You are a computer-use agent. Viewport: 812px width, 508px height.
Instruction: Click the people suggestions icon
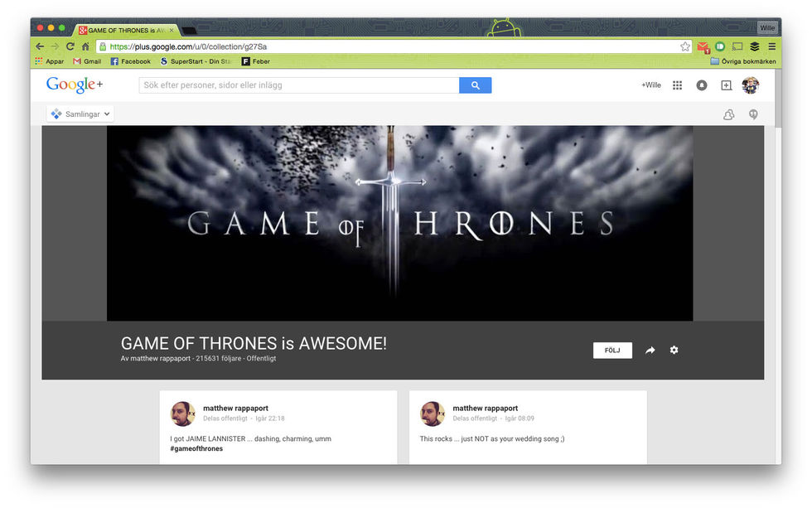pos(728,114)
